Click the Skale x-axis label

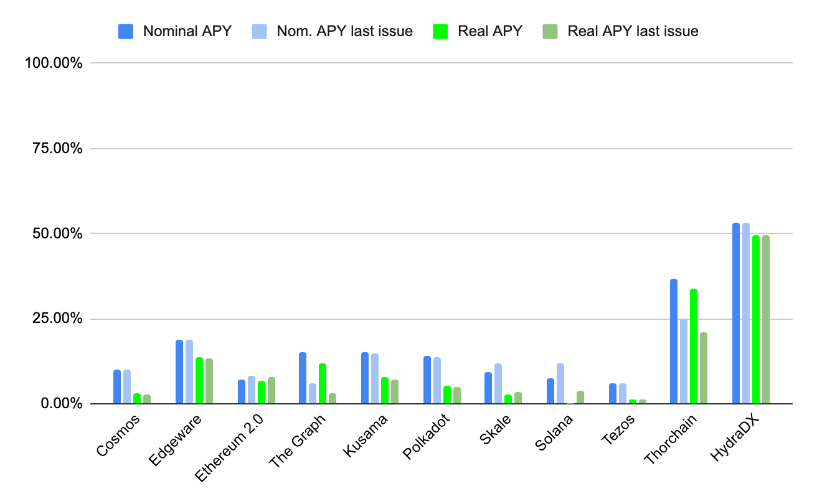(x=495, y=430)
